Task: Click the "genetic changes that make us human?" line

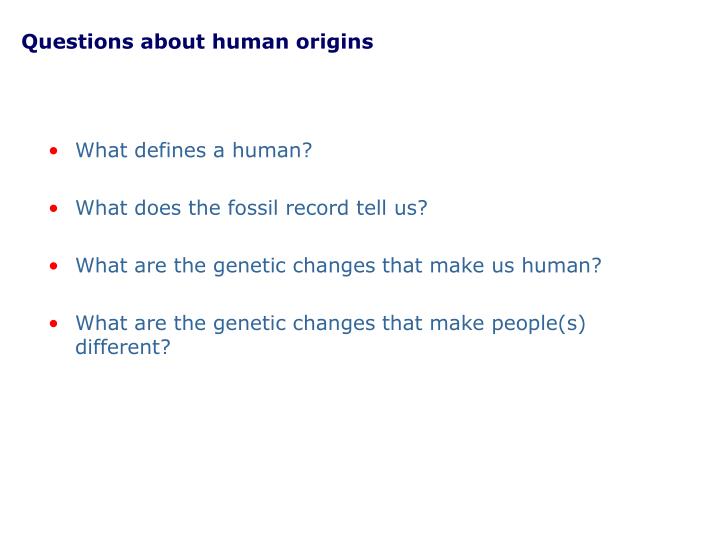Action: point(338,266)
